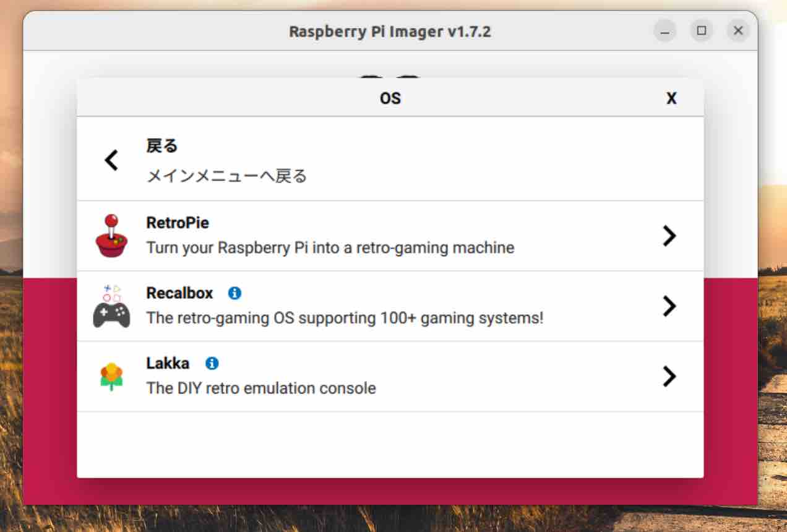Viewport: 787px width, 532px height.
Task: Click the Raspberry Pi Imager v1.7.2 title bar
Action: pos(390,31)
